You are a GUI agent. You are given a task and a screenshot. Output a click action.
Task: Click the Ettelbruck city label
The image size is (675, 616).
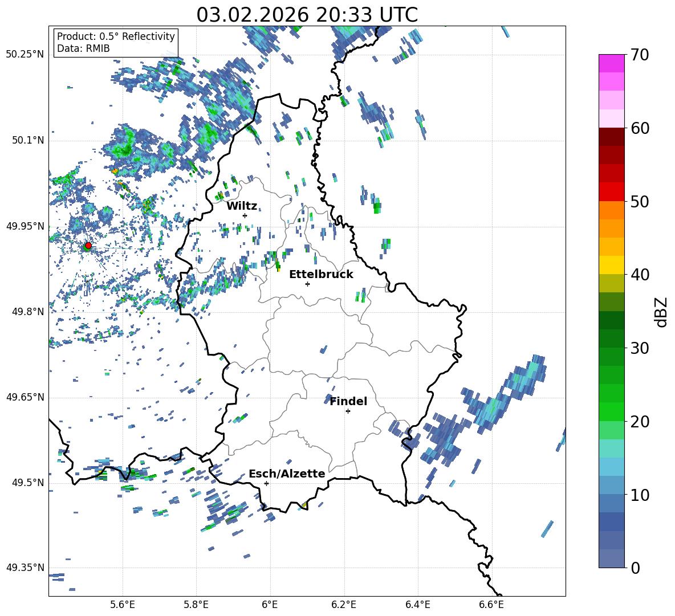[321, 275]
